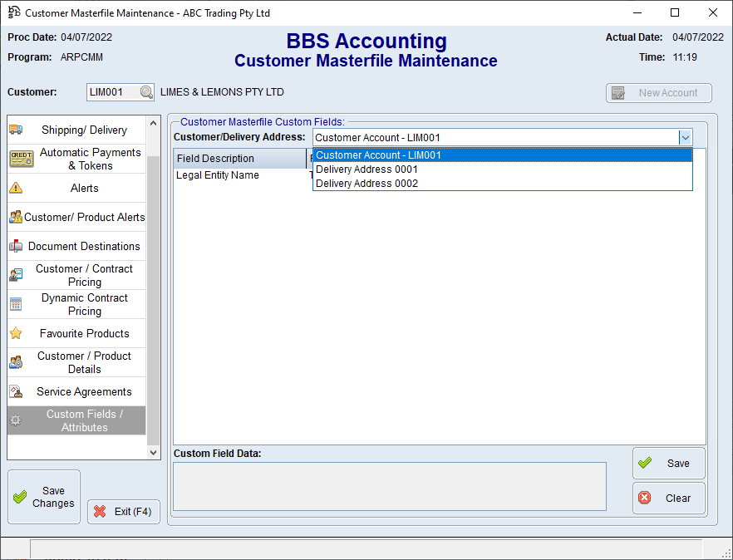The height and width of the screenshot is (560, 733).
Task: Select Customer Account - LIM001 option
Action: (x=378, y=155)
